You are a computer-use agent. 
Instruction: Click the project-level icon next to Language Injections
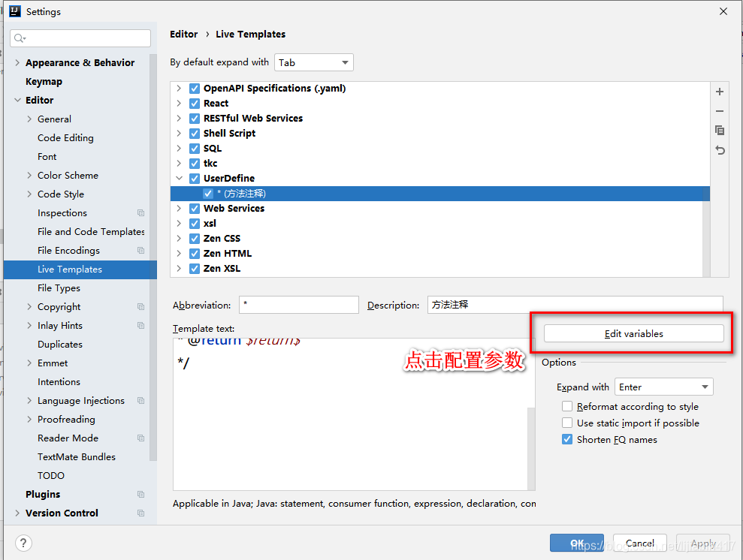coord(140,400)
